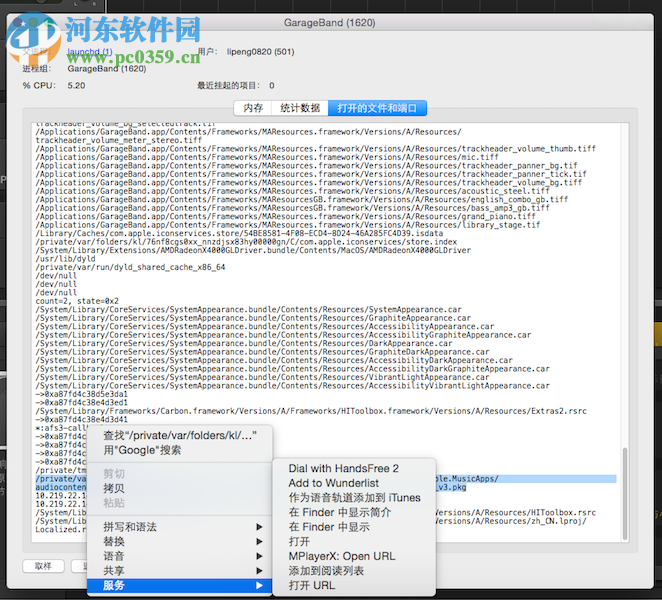Select 在 Finder 中显示 service item
This screenshot has height=600, width=662.
pyautogui.click(x=354, y=527)
